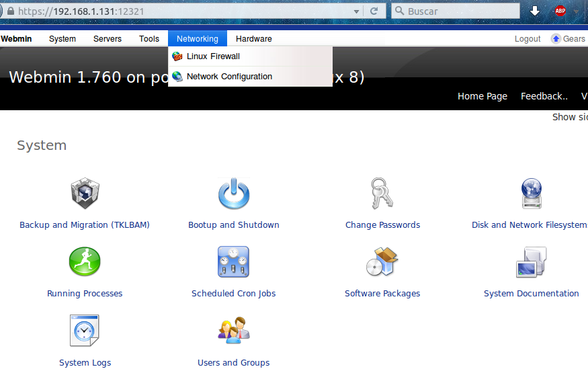
Task: Expand the Servers menu
Action: coord(108,39)
